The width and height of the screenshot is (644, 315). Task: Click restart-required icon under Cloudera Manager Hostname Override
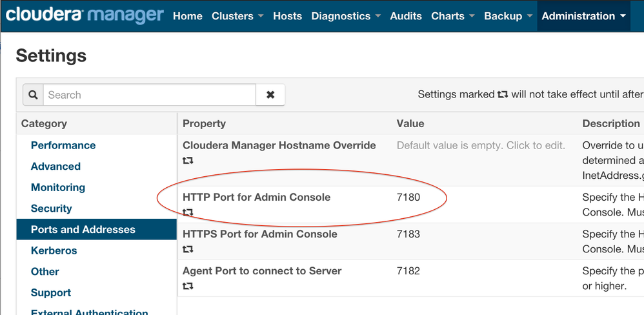[188, 161]
